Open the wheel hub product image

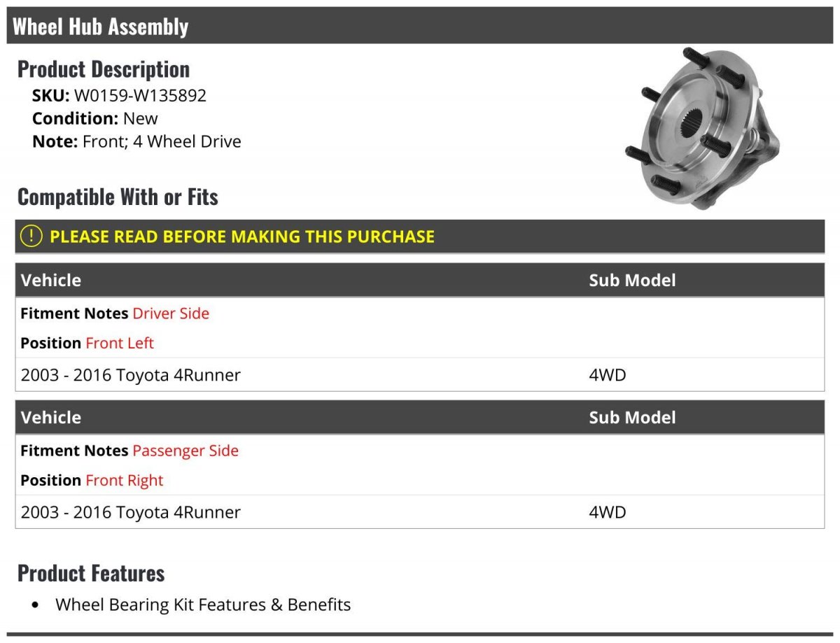(x=703, y=127)
